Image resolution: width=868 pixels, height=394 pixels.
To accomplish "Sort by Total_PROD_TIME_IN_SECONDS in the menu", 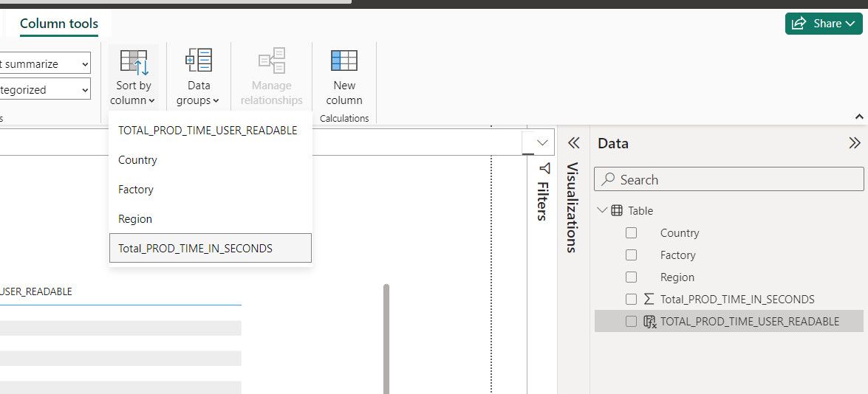I will 211,248.
